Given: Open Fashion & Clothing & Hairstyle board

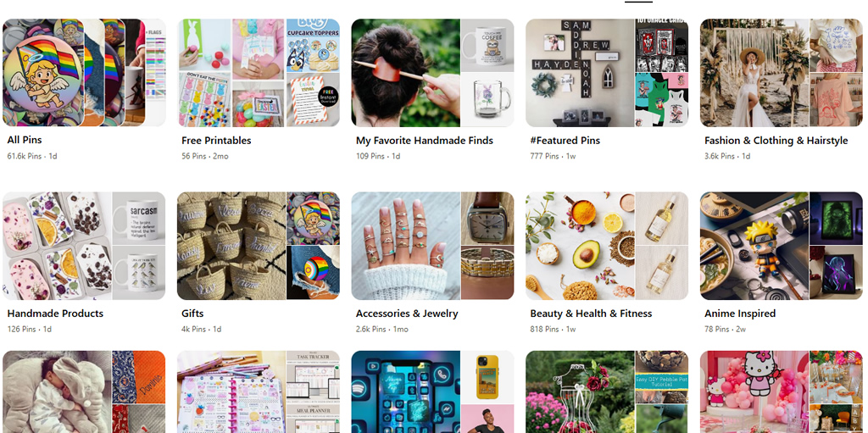Looking at the screenshot, I should click(776, 141).
